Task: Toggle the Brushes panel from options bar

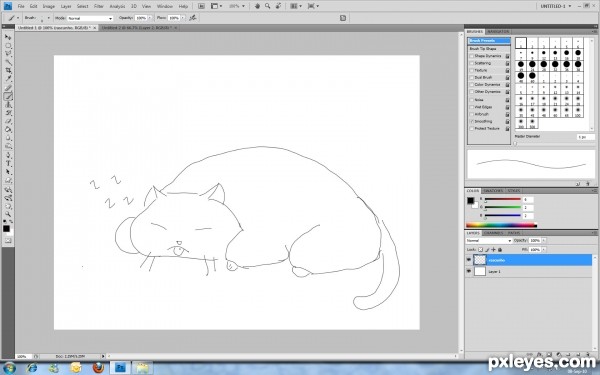Action: (343, 18)
